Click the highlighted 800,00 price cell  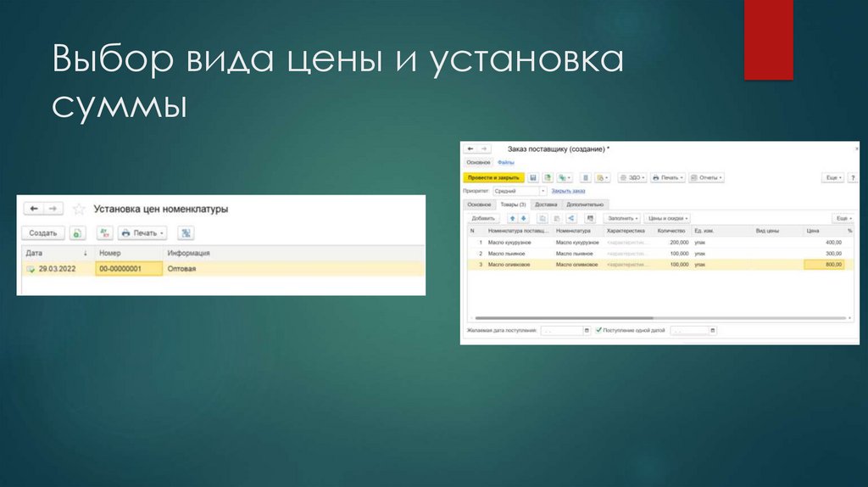[x=824, y=265]
